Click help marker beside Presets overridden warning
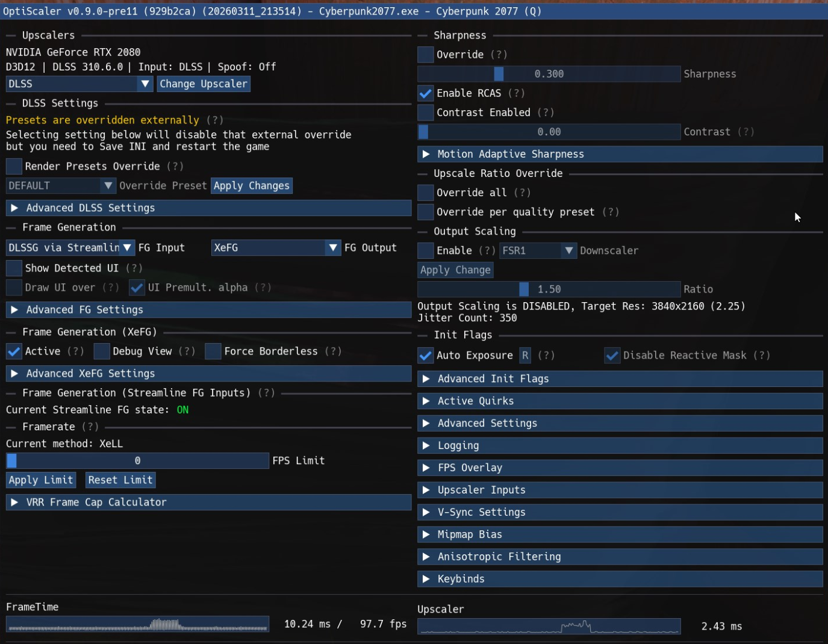The width and height of the screenshot is (828, 644). (x=214, y=120)
